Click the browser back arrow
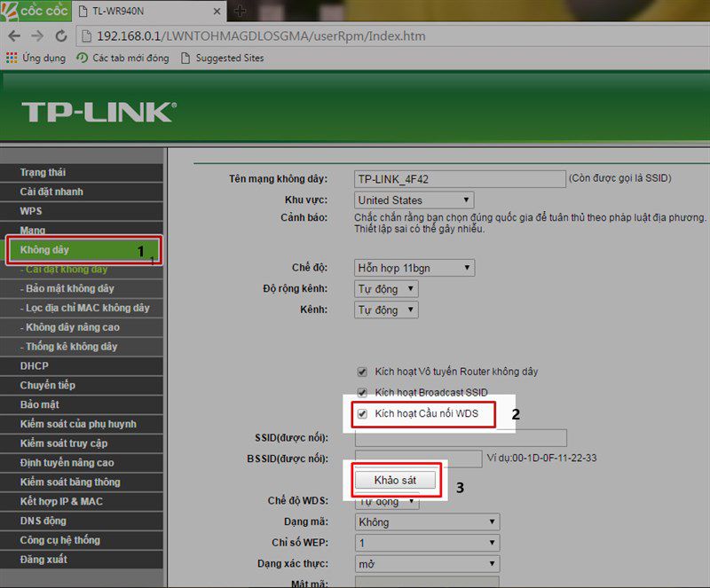The width and height of the screenshot is (710, 588). (x=14, y=35)
